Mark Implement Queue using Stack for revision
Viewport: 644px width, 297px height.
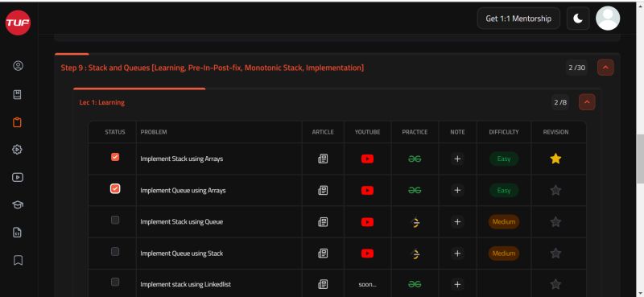[x=555, y=253]
